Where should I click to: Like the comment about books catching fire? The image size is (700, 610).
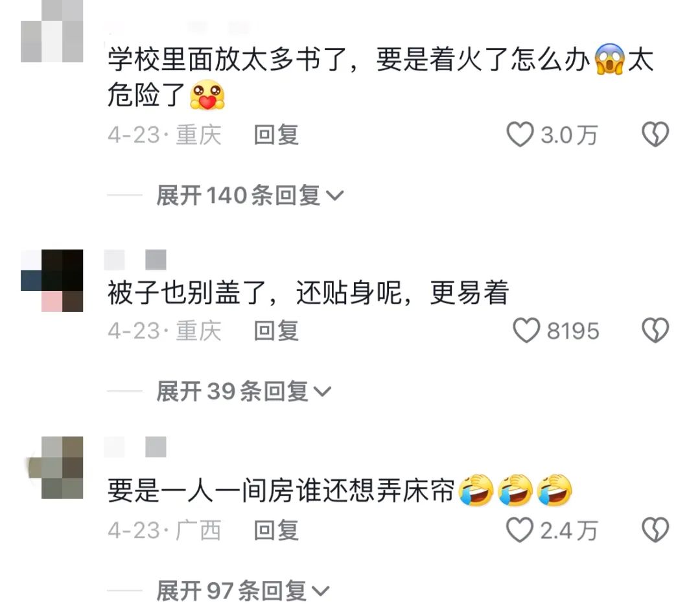(520, 134)
